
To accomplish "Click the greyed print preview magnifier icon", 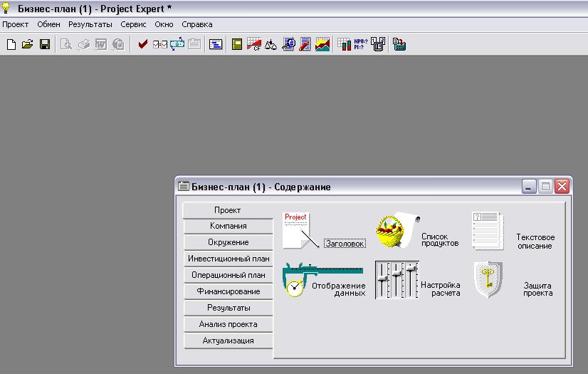I will click(x=66, y=45).
